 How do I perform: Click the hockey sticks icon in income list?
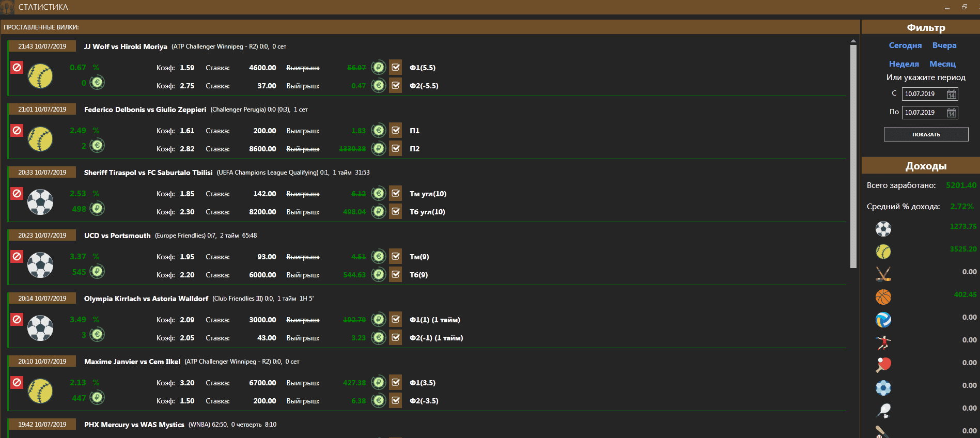pyautogui.click(x=883, y=274)
